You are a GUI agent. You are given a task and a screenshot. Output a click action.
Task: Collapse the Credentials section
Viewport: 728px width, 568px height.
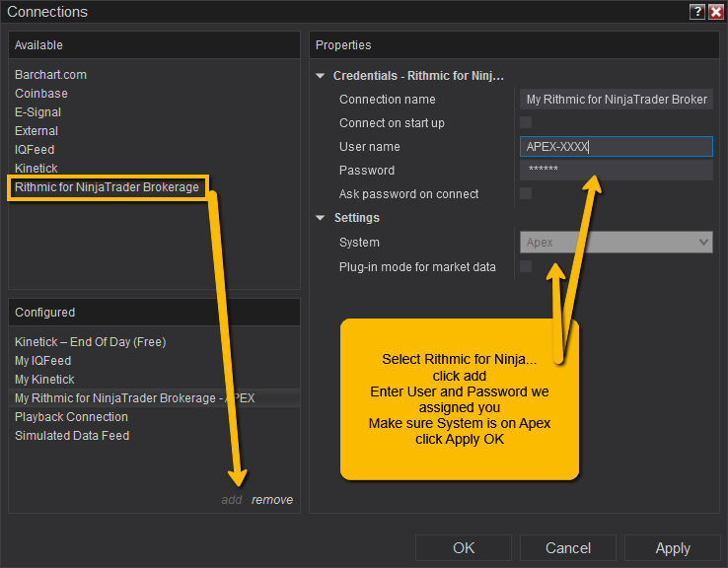pyautogui.click(x=320, y=76)
